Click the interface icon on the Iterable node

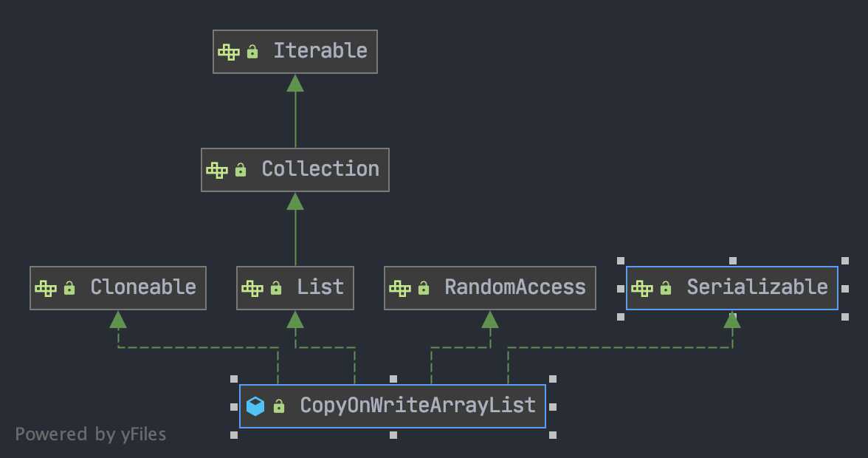pyautogui.click(x=229, y=52)
